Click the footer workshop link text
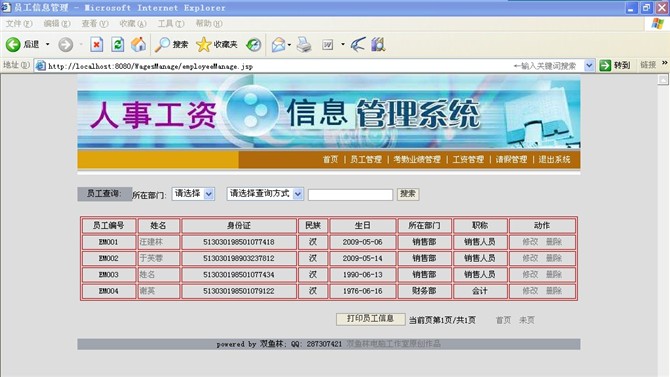Screen dimensions: 670x377 tap(393, 344)
